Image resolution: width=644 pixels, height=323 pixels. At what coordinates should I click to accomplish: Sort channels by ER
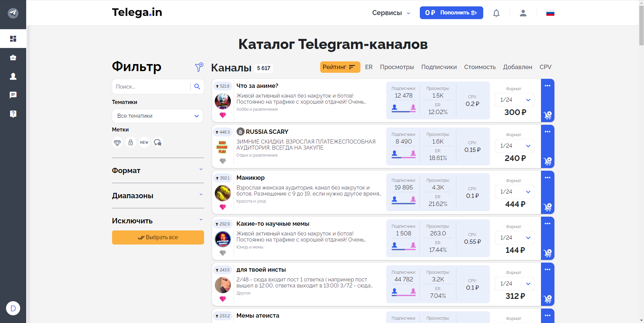point(369,67)
